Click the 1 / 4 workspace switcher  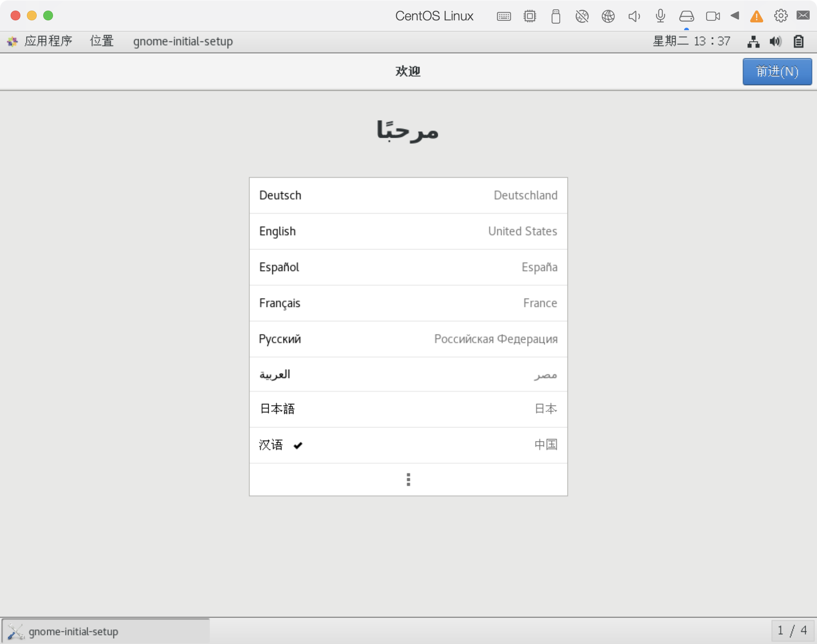792,631
